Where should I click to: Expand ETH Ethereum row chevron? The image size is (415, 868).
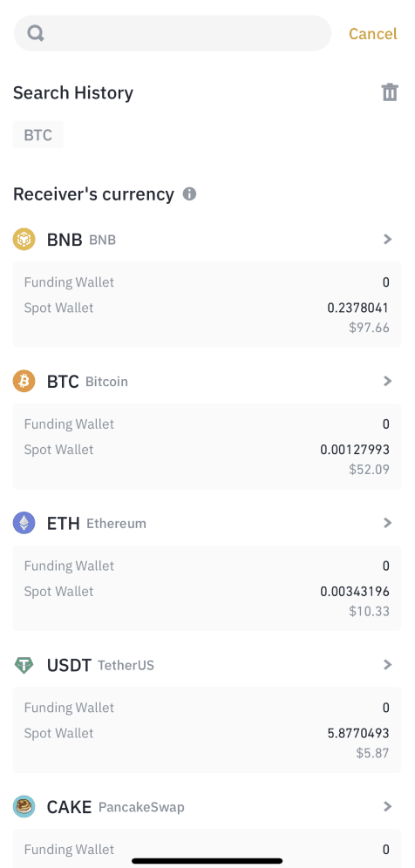388,523
